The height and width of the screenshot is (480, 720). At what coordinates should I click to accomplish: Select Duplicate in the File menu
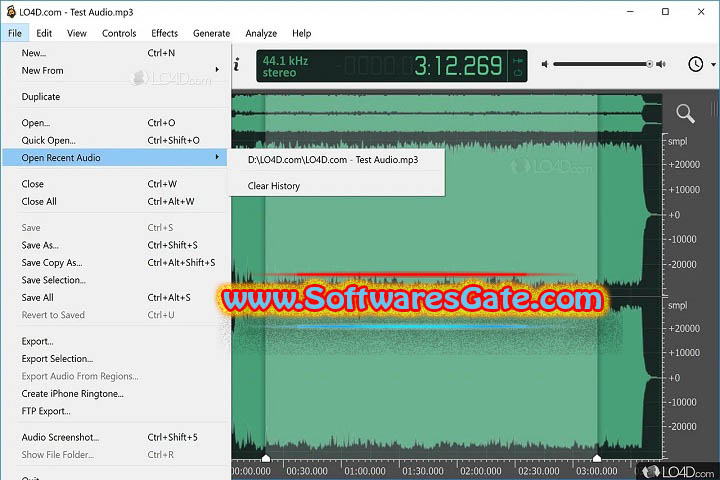point(115,96)
